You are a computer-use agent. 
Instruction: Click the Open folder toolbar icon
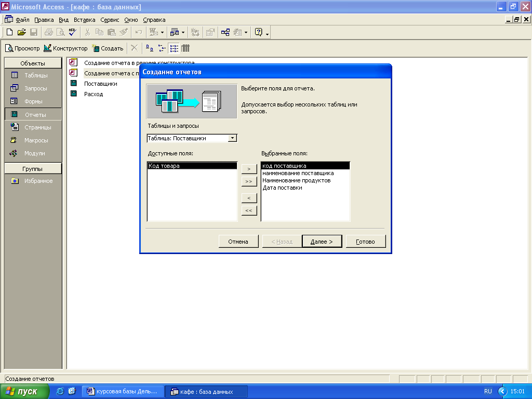(22, 32)
